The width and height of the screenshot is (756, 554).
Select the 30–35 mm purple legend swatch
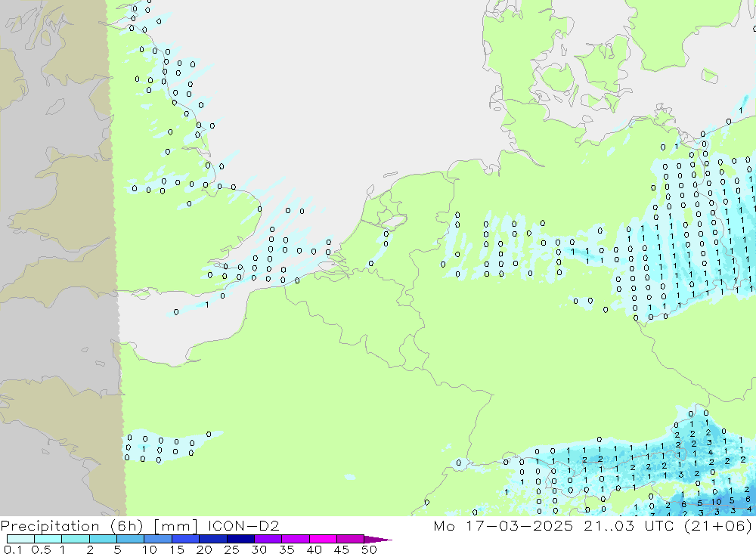click(268, 539)
